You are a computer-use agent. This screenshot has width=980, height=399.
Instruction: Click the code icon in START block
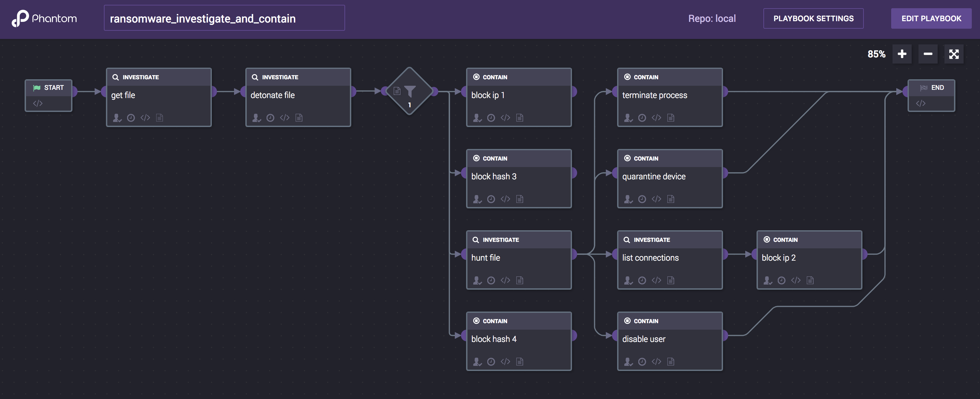[38, 104]
